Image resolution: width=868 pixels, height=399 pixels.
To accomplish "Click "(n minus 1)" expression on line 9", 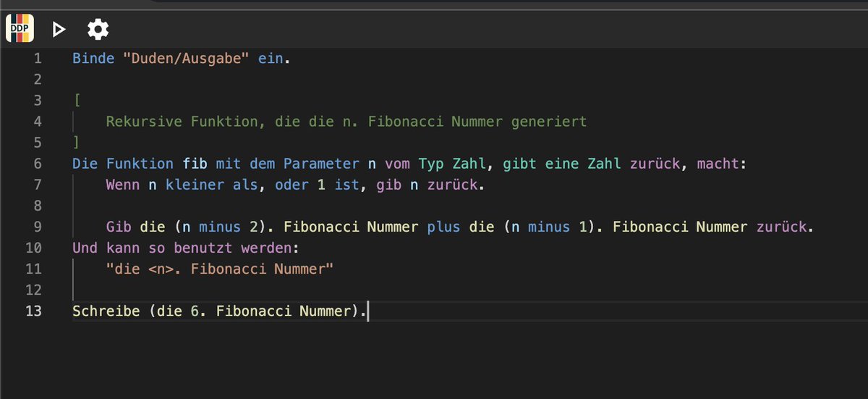I will coord(550,227).
